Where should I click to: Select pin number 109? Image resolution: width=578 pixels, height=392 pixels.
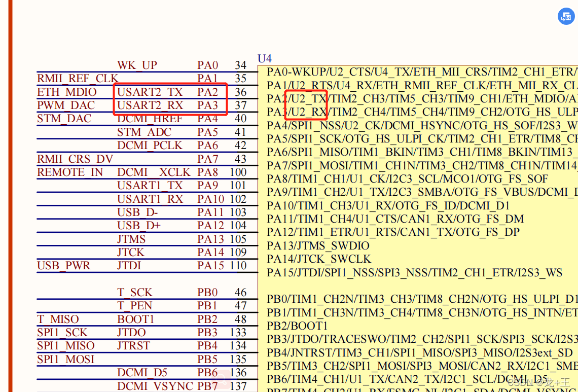(238, 252)
